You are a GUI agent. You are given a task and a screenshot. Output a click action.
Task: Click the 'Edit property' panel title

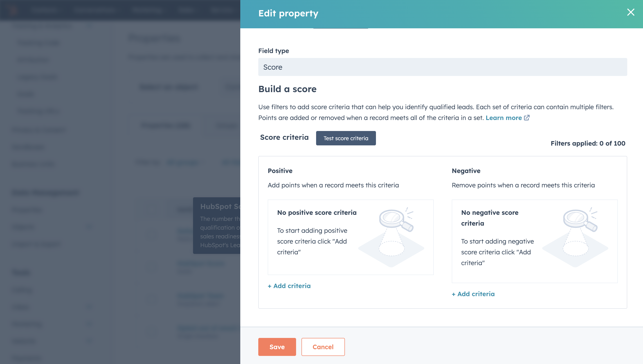pos(288,13)
